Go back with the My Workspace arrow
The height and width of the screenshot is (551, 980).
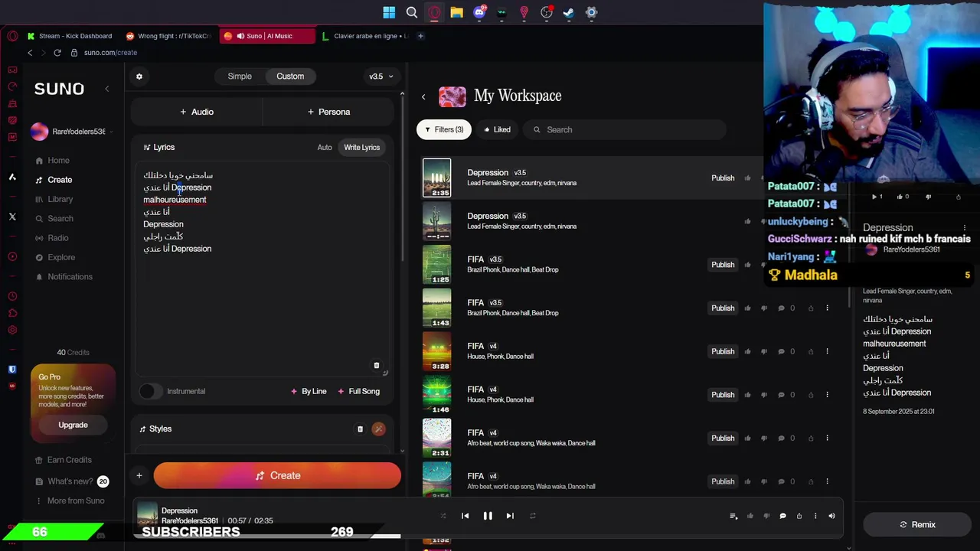pos(423,96)
